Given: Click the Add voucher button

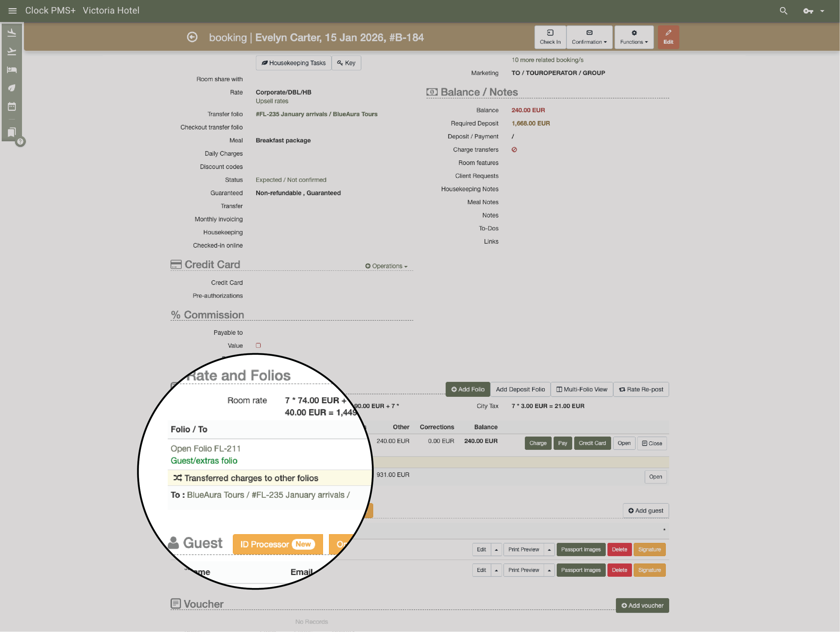Looking at the screenshot, I should coord(642,605).
